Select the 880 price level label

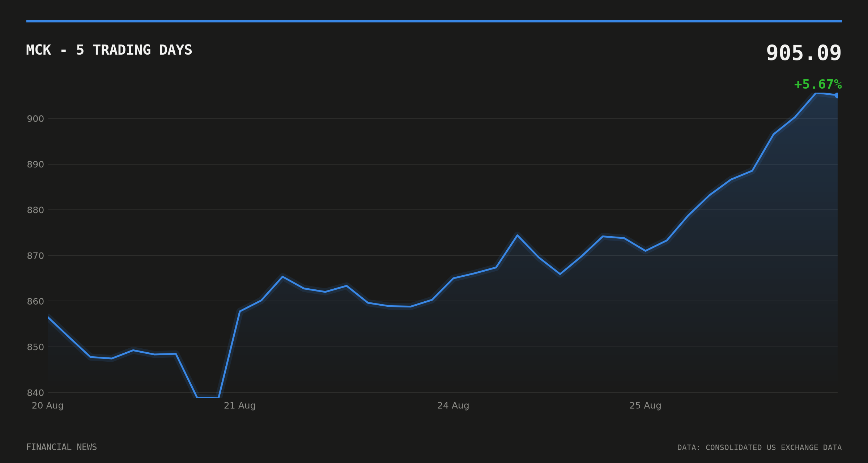point(35,210)
